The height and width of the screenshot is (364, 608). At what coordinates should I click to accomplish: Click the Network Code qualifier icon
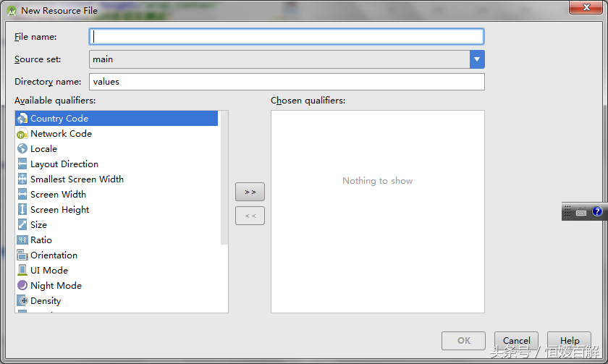[22, 134]
